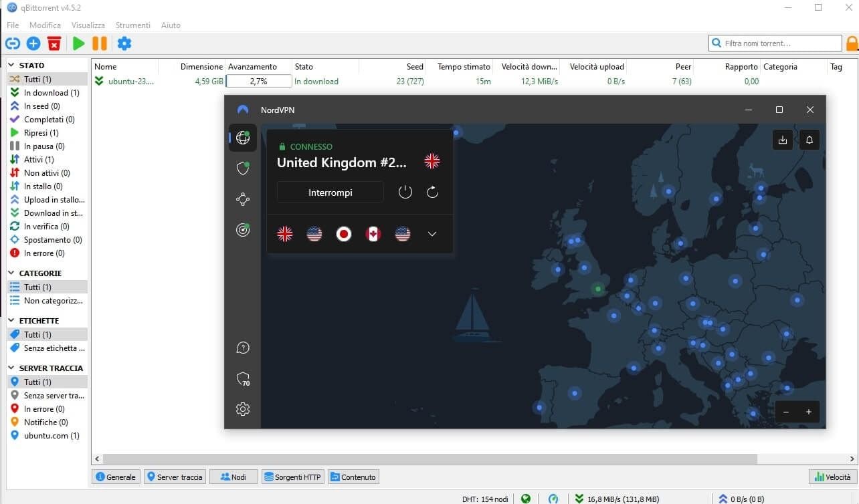Select the Japan flag recent server
The width and height of the screenshot is (859, 504).
point(344,234)
